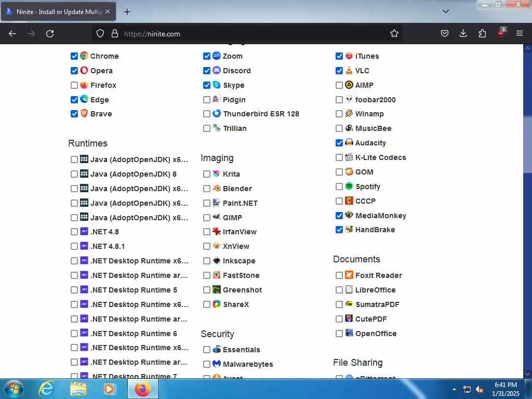Image resolution: width=532 pixels, height=399 pixels.
Task: Launch Internet Explorer from taskbar
Action: pos(46,389)
